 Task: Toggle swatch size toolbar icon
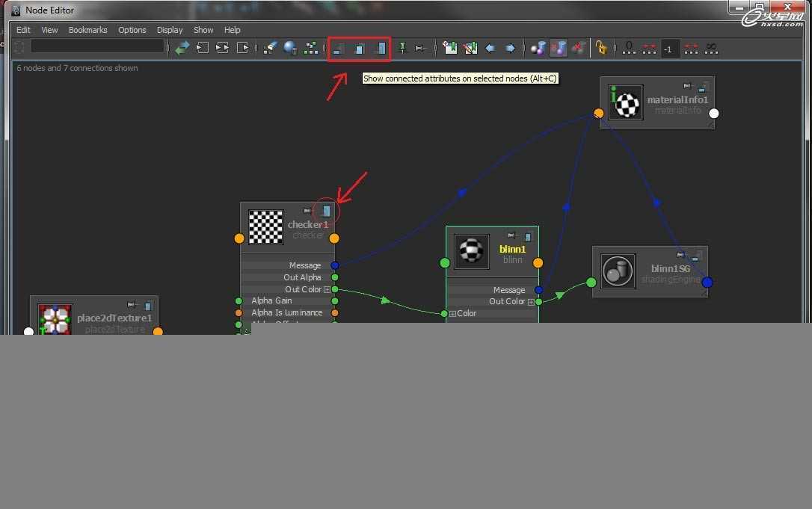click(x=420, y=48)
